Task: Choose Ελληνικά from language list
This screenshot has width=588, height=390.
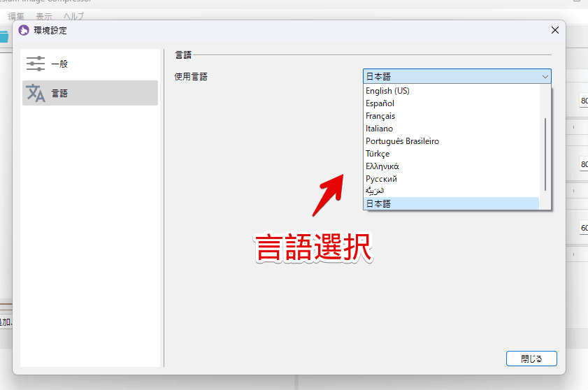Action: click(451, 166)
